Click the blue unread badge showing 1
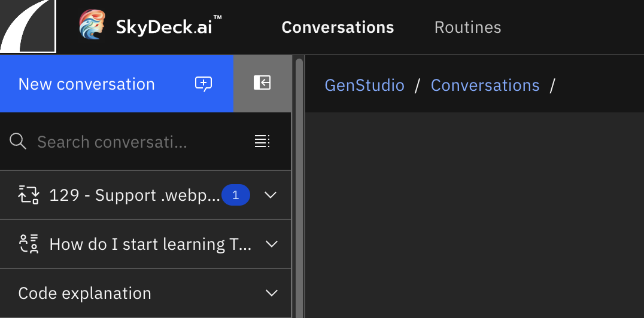Image resolution: width=644 pixels, height=318 pixels. click(x=235, y=195)
